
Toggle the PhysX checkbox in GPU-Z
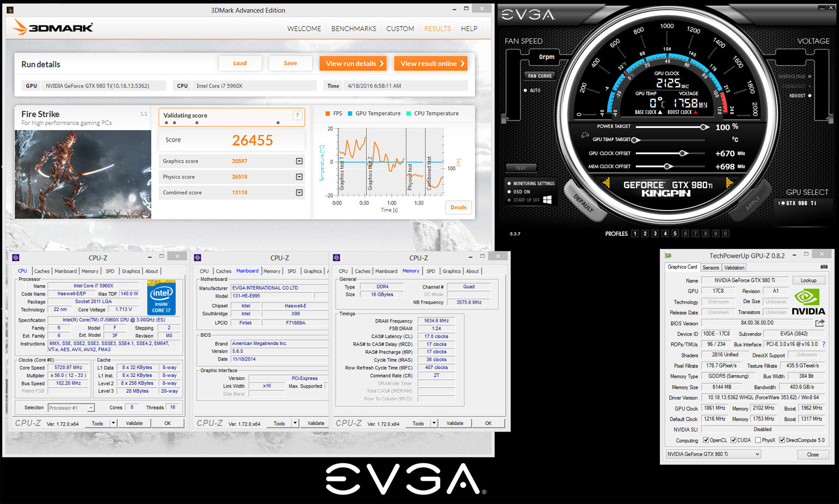pyautogui.click(x=758, y=440)
